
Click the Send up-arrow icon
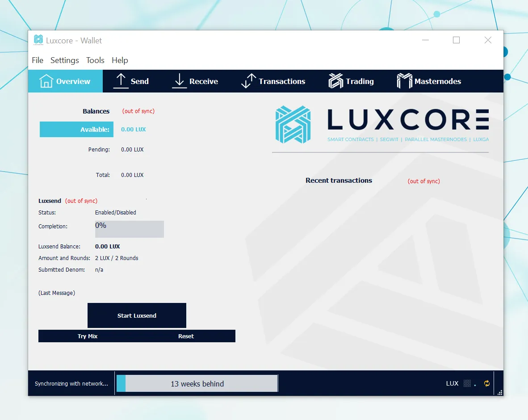click(121, 81)
